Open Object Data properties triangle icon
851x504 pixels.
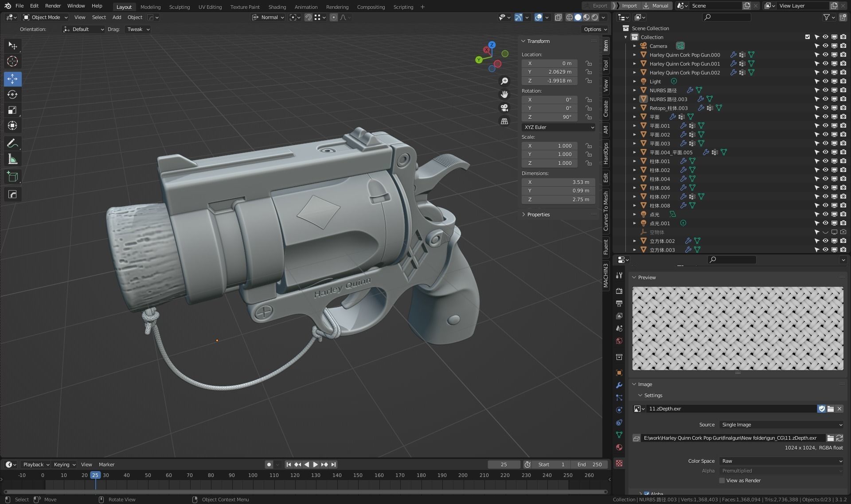619,434
